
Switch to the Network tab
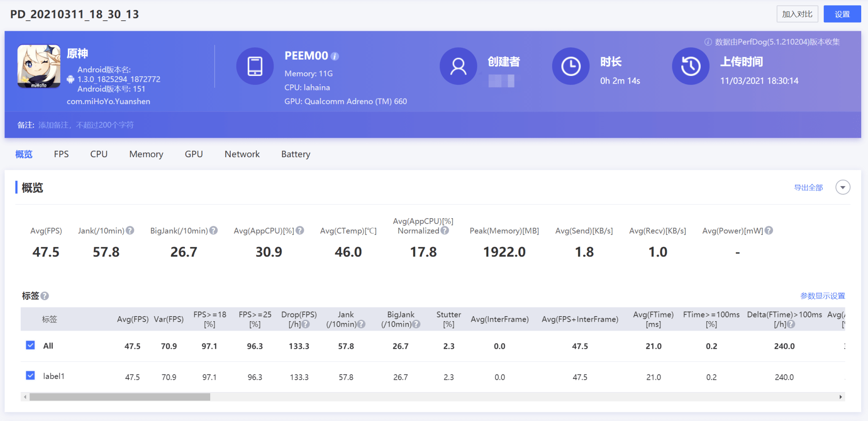click(x=242, y=154)
